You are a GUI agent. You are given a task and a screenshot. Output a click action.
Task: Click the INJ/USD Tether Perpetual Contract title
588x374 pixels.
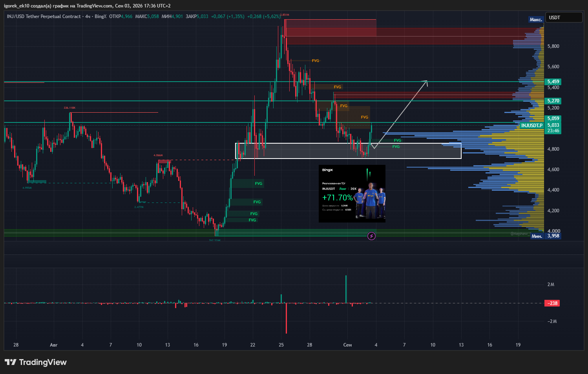(x=44, y=16)
